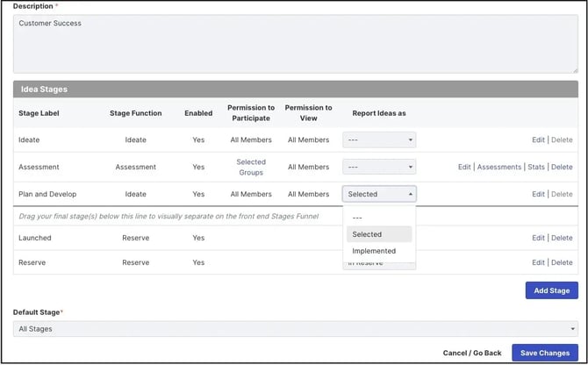Delete the Ideate stage
Screen dimensions: 588x365
point(561,140)
